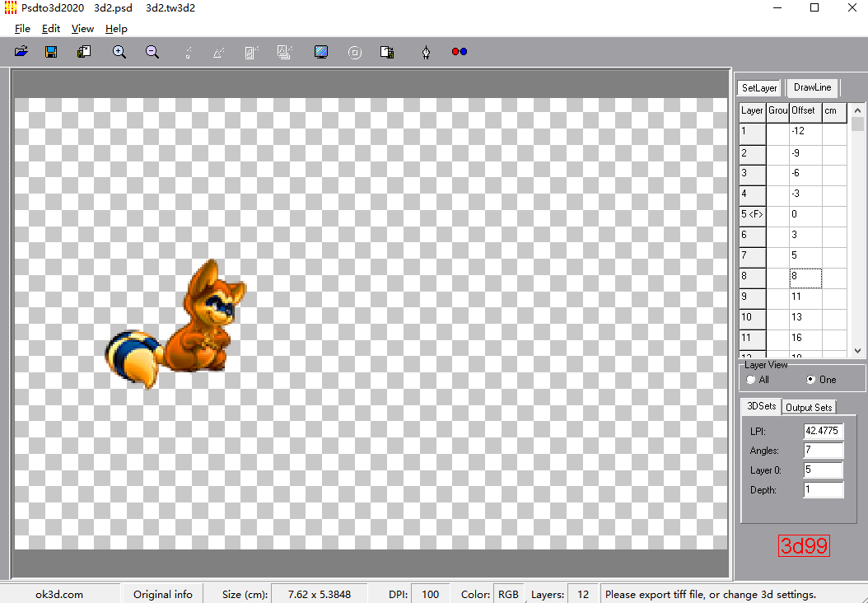This screenshot has height=603, width=868.
Task: Switch to the DrawLine tab
Action: pos(812,87)
